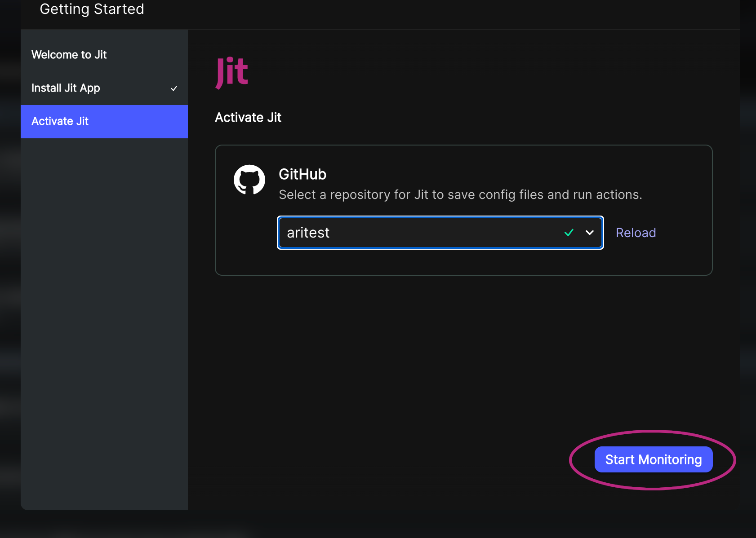Click the GitHub heading text
The height and width of the screenshot is (538, 756).
[x=302, y=174]
